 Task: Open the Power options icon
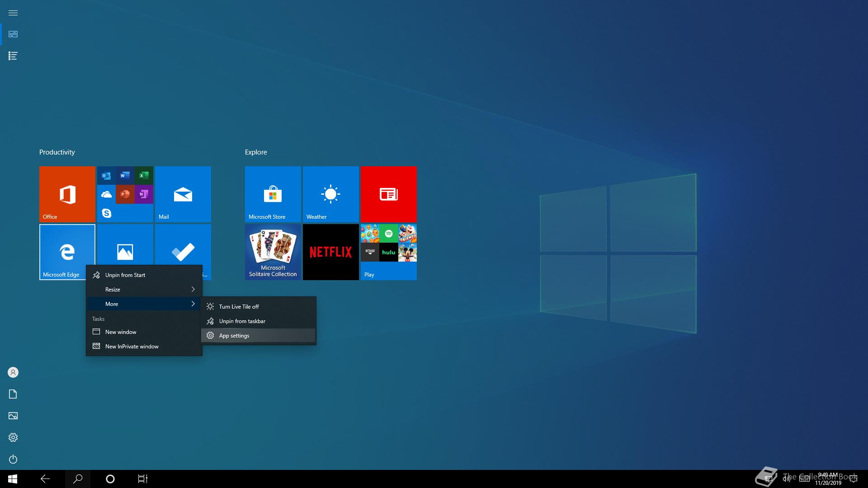pyautogui.click(x=13, y=459)
